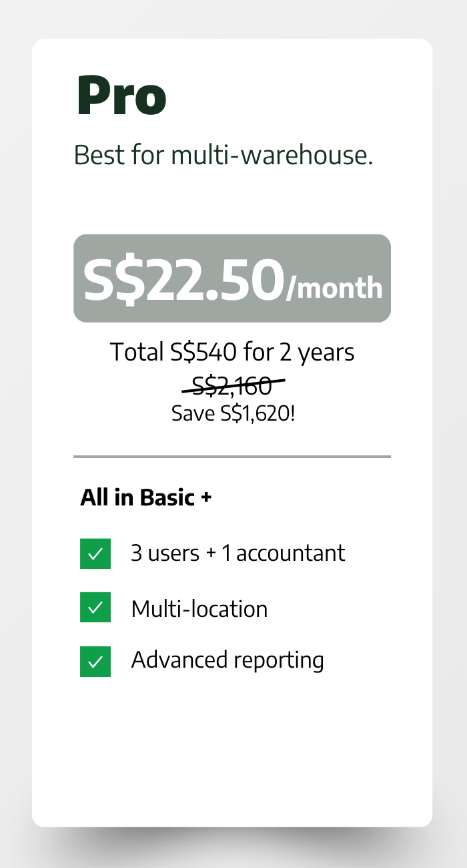Click the Save S$1,620! discount text
This screenshot has width=467, height=868.
coord(233,413)
